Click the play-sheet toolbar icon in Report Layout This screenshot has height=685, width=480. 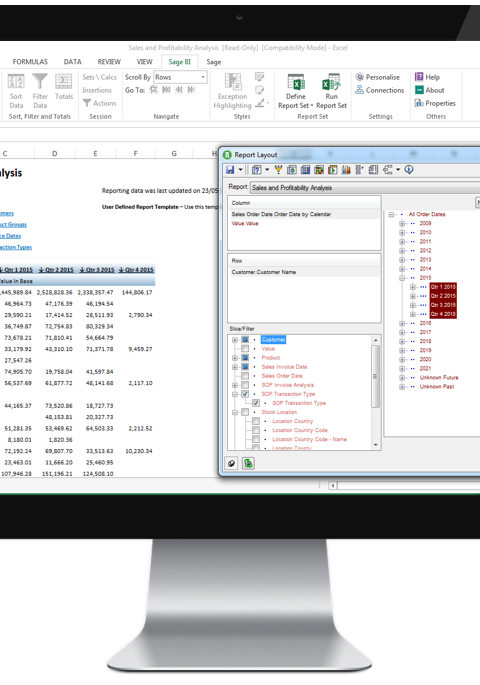pos(333,170)
